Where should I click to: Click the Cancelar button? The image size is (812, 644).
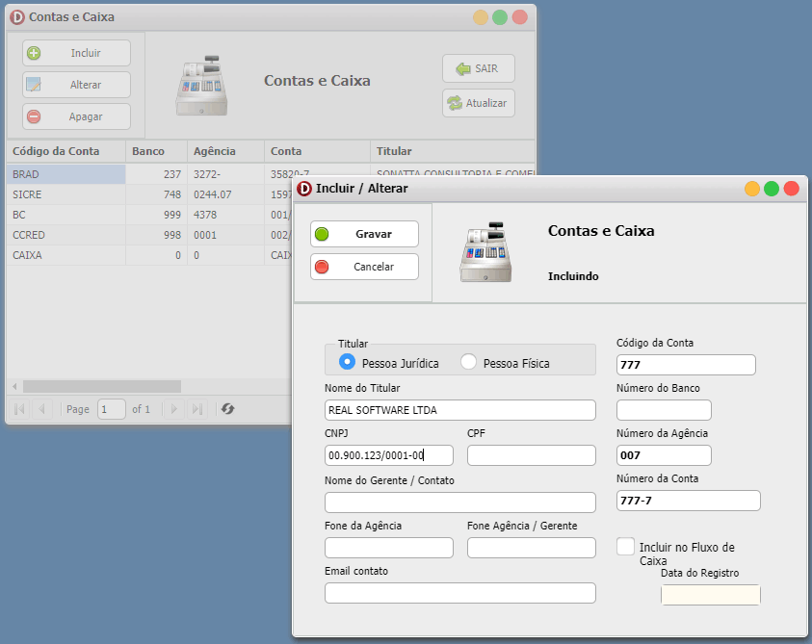364,267
